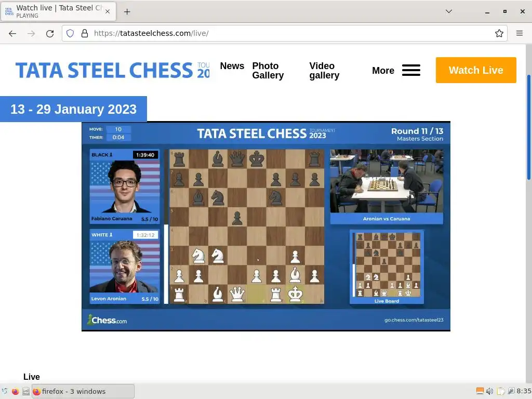The image size is (532, 399).
Task: Click the clipboard manager tray icon
Action: click(x=501, y=391)
